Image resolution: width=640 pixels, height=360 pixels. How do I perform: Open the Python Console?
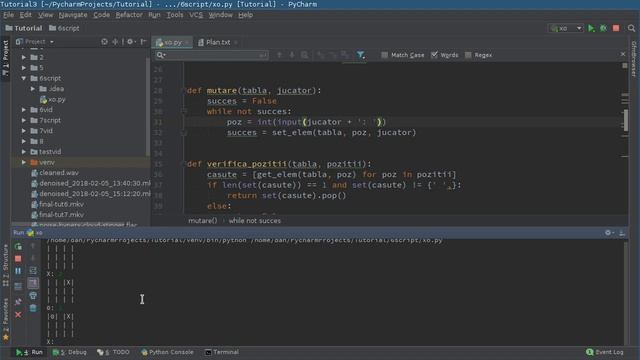167,352
